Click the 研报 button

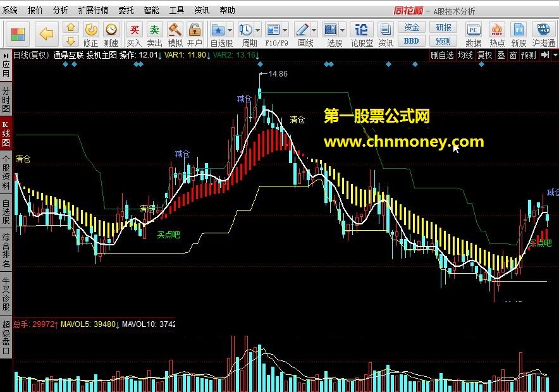point(443,27)
